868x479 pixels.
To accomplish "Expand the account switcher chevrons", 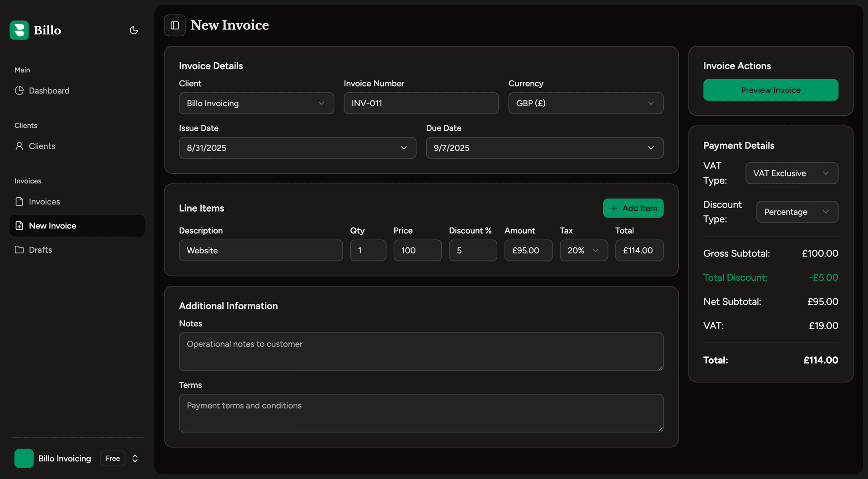I will pyautogui.click(x=135, y=458).
